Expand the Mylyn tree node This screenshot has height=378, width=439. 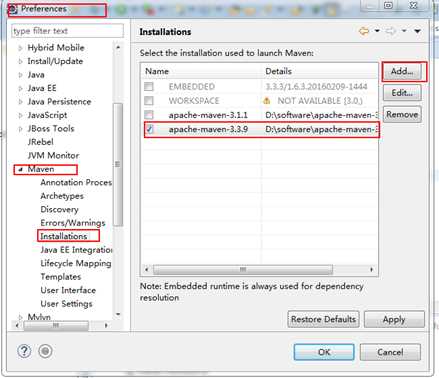pyautogui.click(x=20, y=317)
